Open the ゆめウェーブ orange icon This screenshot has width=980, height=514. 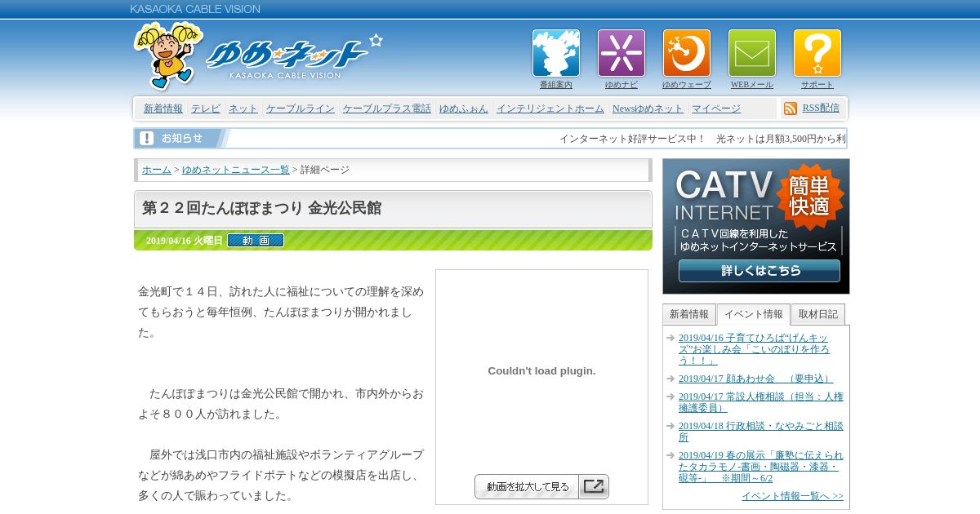click(687, 53)
